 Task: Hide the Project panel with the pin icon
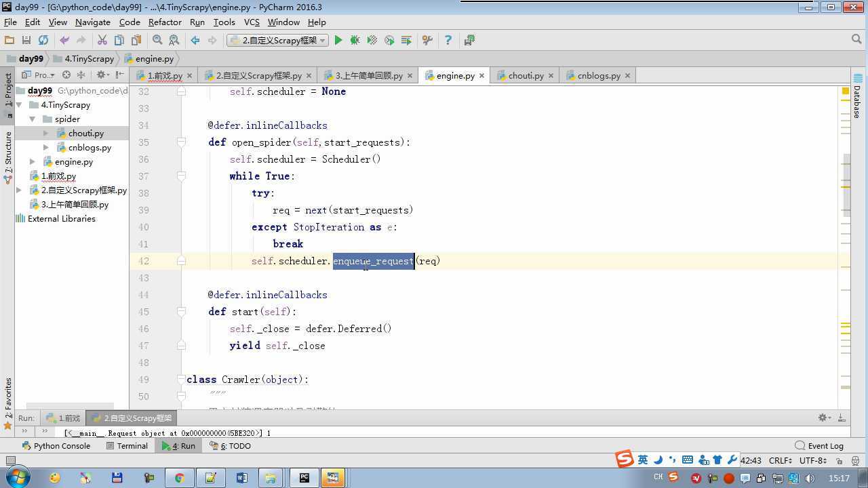(x=119, y=75)
